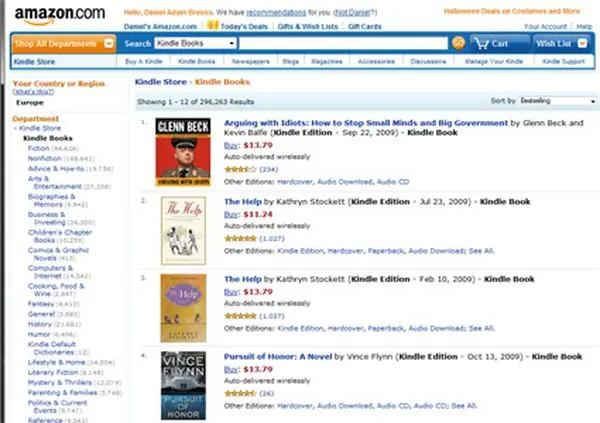The width and height of the screenshot is (600, 423).
Task: Select the Buy A Kindle tab
Action: 143,61
